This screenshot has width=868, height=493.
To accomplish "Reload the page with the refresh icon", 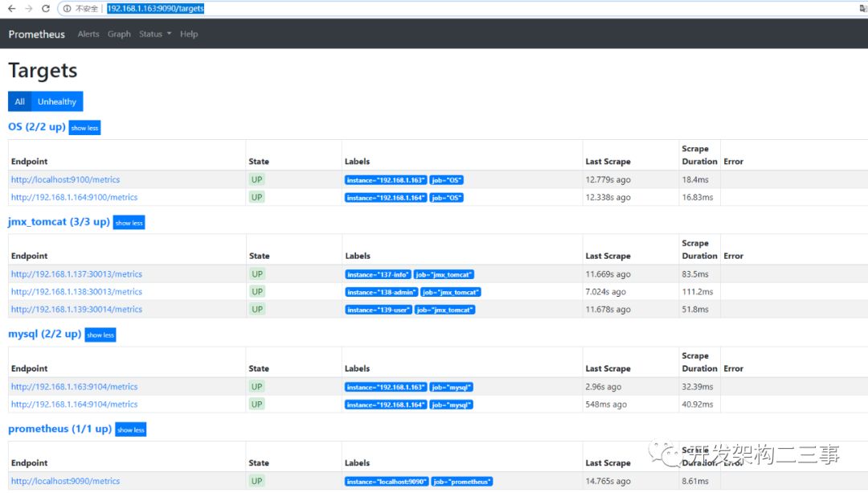I will (46, 8).
